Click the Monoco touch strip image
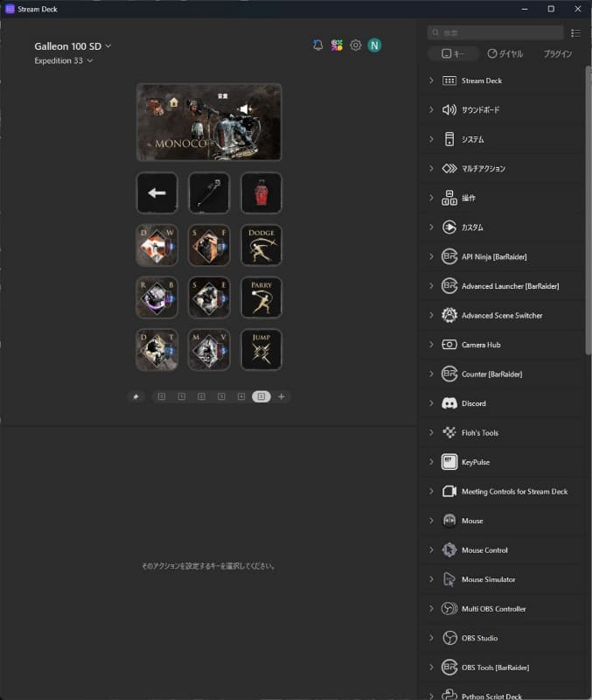The width and height of the screenshot is (592, 700). 209,122
